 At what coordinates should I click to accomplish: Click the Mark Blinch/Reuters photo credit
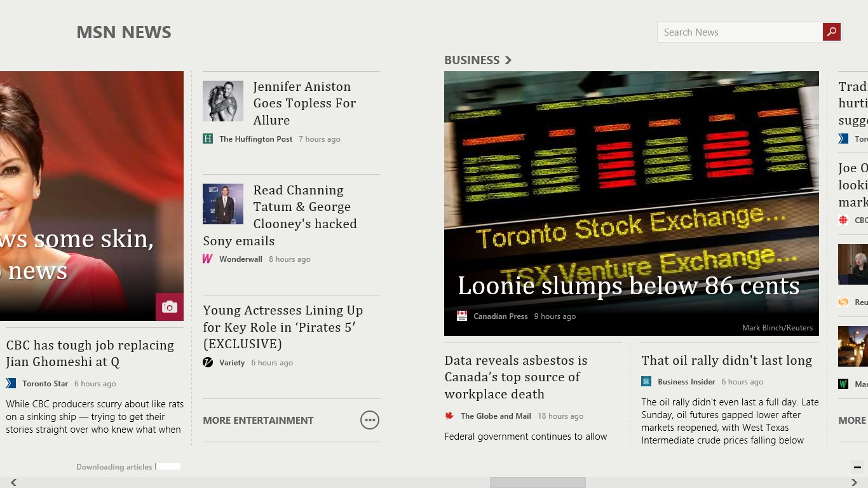click(x=777, y=328)
